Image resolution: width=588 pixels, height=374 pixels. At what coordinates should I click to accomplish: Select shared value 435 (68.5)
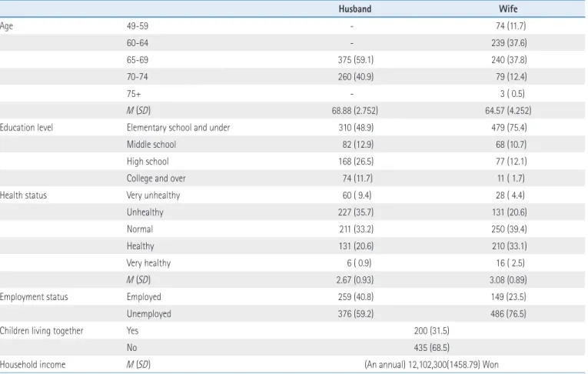tap(432, 347)
